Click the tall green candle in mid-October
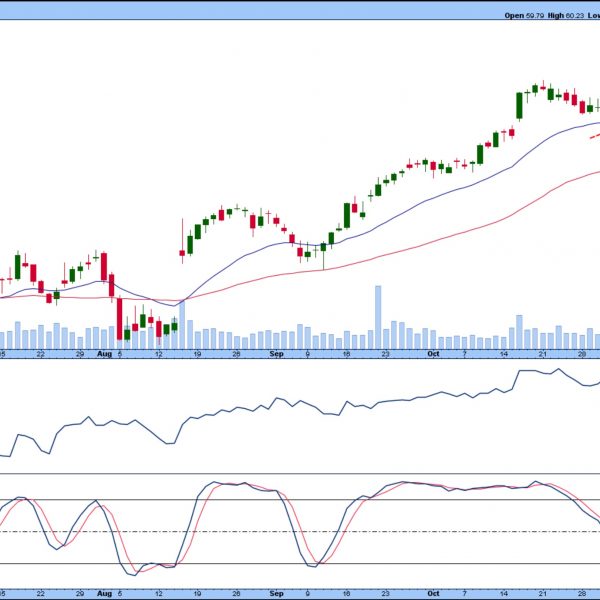600x600 pixels. coord(519,106)
